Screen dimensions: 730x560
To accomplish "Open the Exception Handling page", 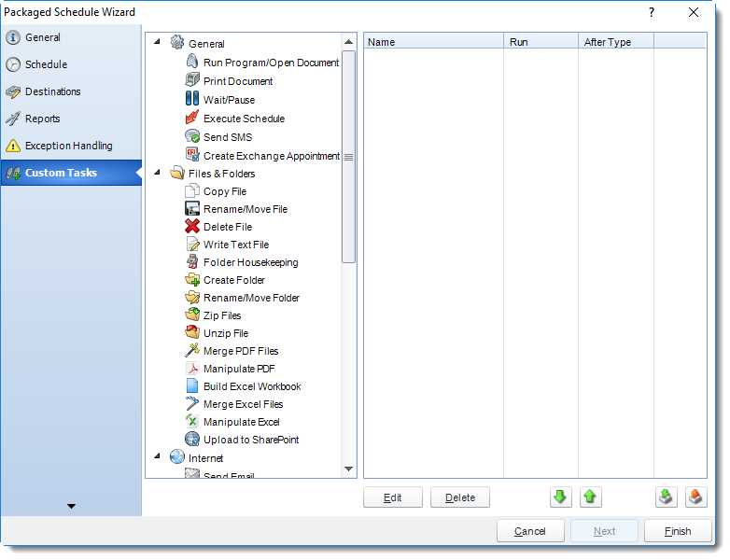I will (71, 146).
